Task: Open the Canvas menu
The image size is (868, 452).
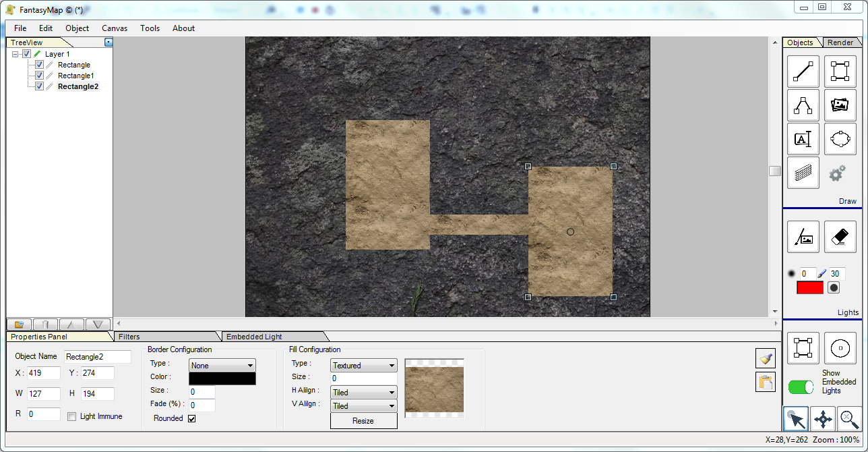Action: (x=115, y=28)
